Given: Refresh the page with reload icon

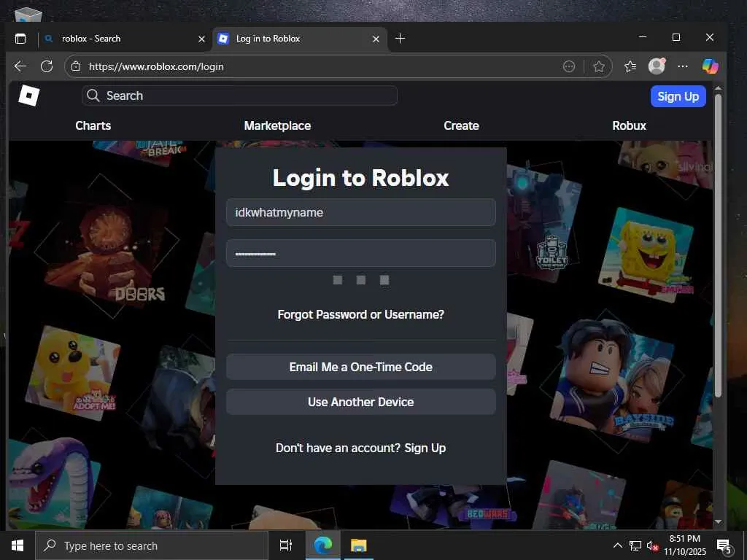Looking at the screenshot, I should click(47, 66).
